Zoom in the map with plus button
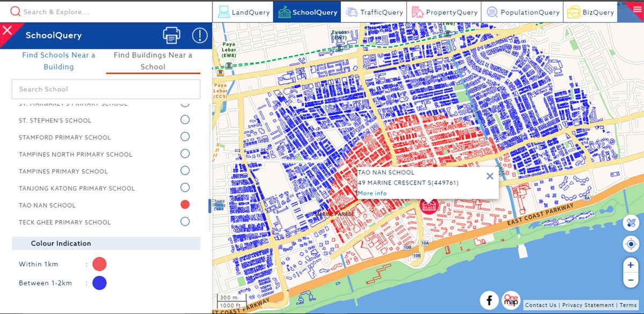 tap(631, 265)
